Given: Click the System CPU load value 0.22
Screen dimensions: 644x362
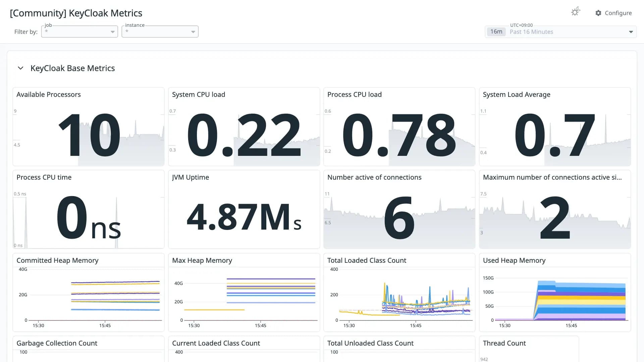Looking at the screenshot, I should point(244,135).
